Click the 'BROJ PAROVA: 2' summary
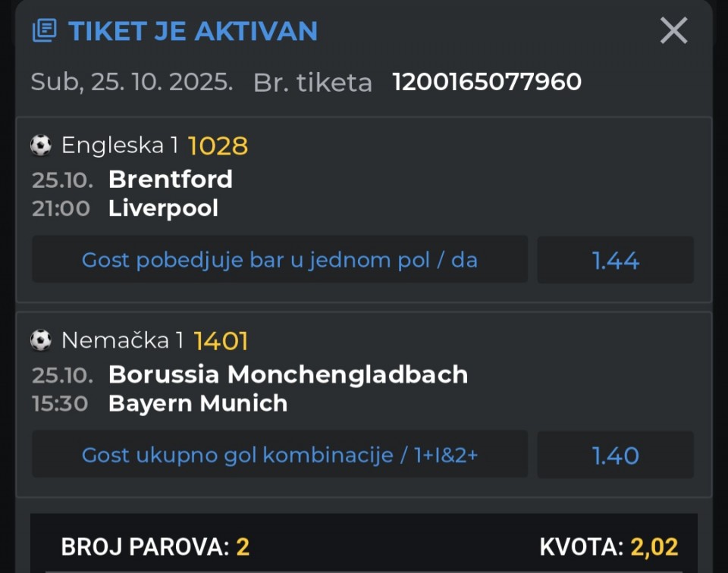The height and width of the screenshot is (573, 728). (x=155, y=546)
